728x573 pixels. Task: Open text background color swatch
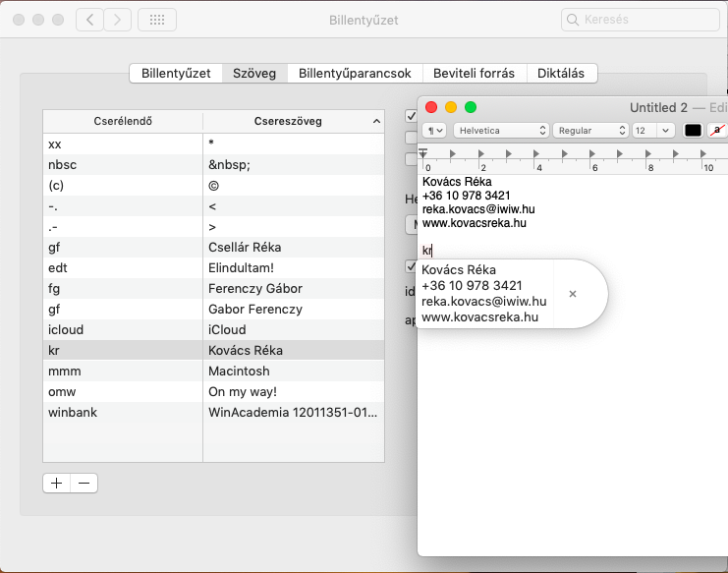click(x=716, y=131)
